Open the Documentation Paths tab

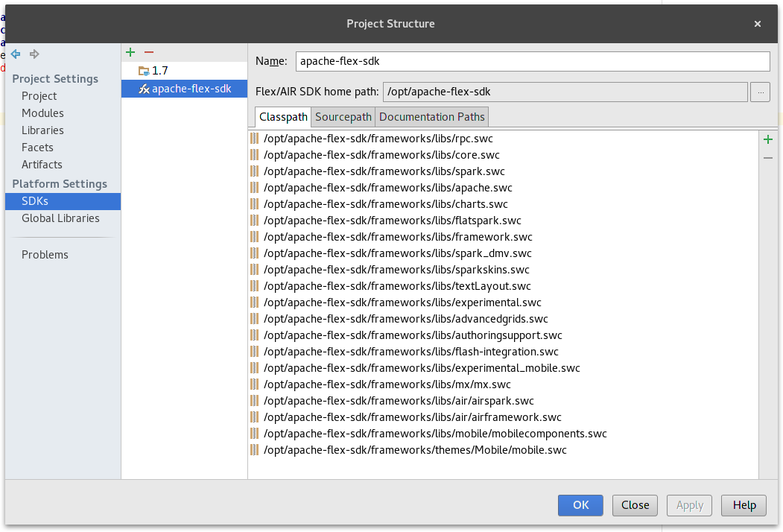tap(432, 117)
